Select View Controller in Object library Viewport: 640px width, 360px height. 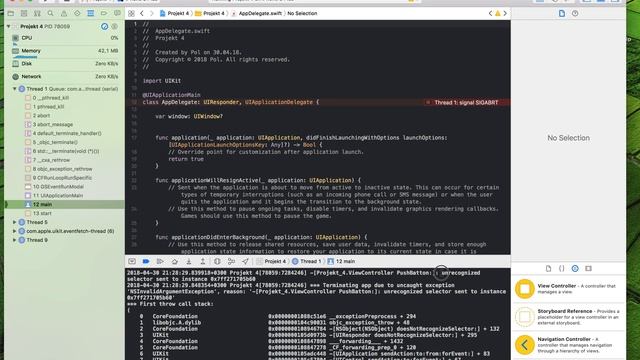(x=569, y=289)
